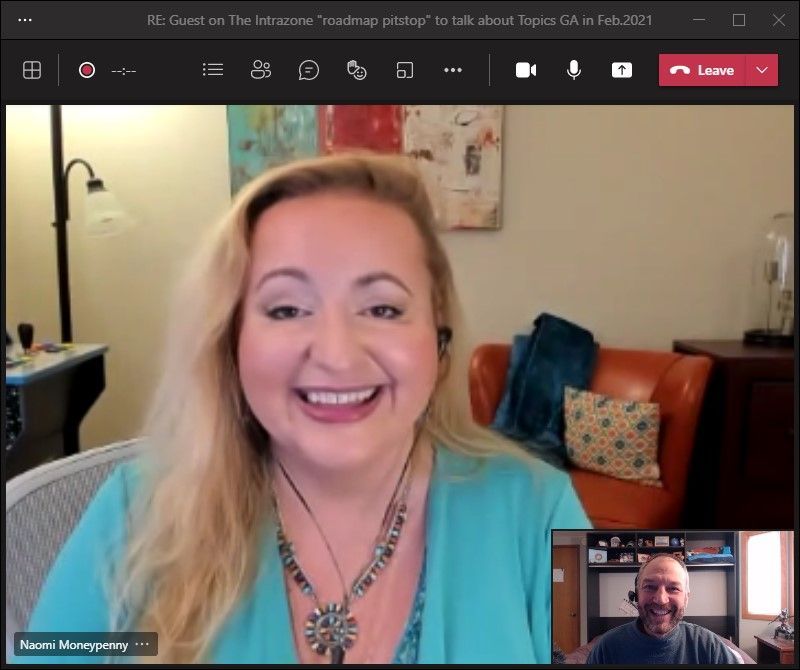This screenshot has height=670, width=800.
Task: Toggle the camera off
Action: (526, 70)
